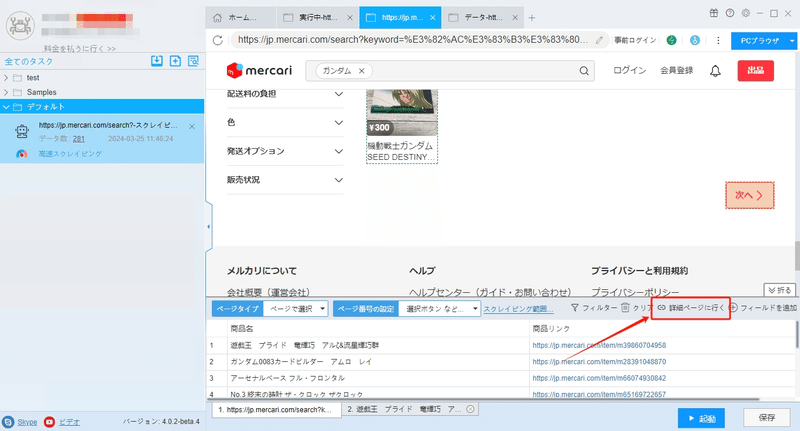Close the active https://jp.m... tab
The image size is (800, 431).
[433, 17]
